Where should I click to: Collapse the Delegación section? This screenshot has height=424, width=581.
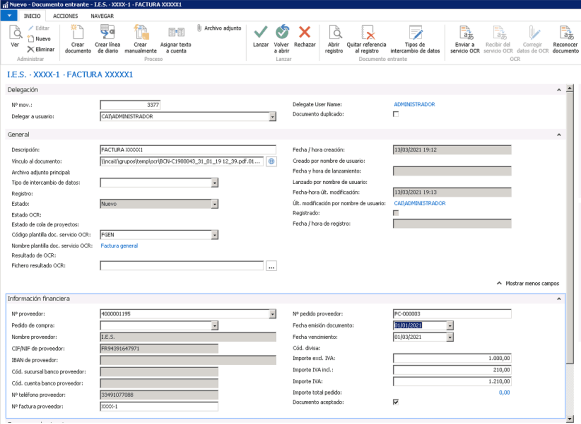559,90
